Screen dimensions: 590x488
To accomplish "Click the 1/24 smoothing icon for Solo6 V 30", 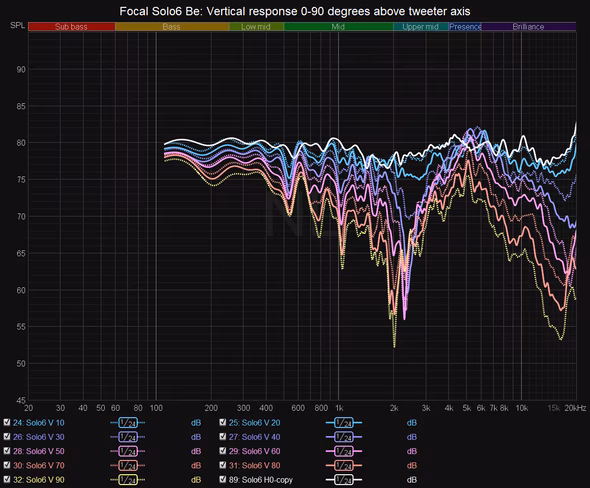I will pos(128,437).
